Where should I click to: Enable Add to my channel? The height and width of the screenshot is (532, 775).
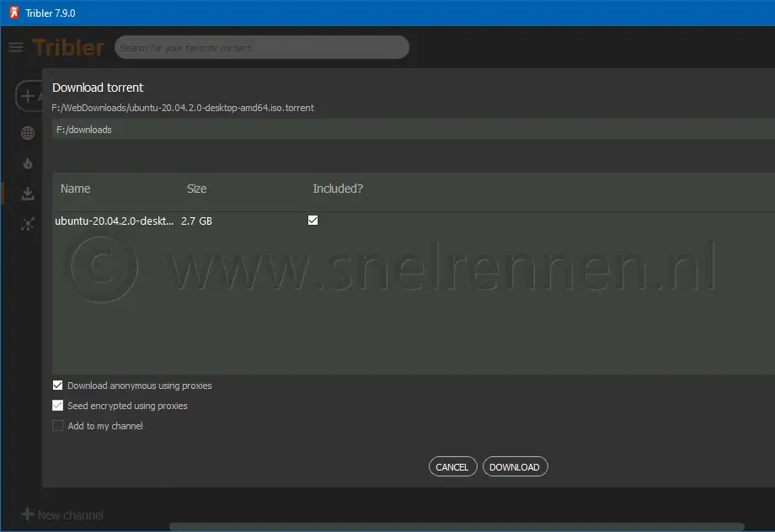tap(58, 426)
